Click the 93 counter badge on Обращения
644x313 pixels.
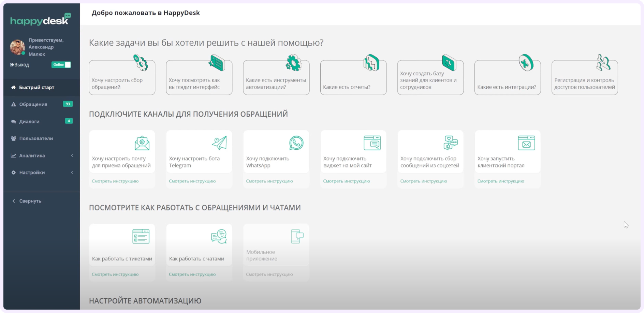coord(68,104)
